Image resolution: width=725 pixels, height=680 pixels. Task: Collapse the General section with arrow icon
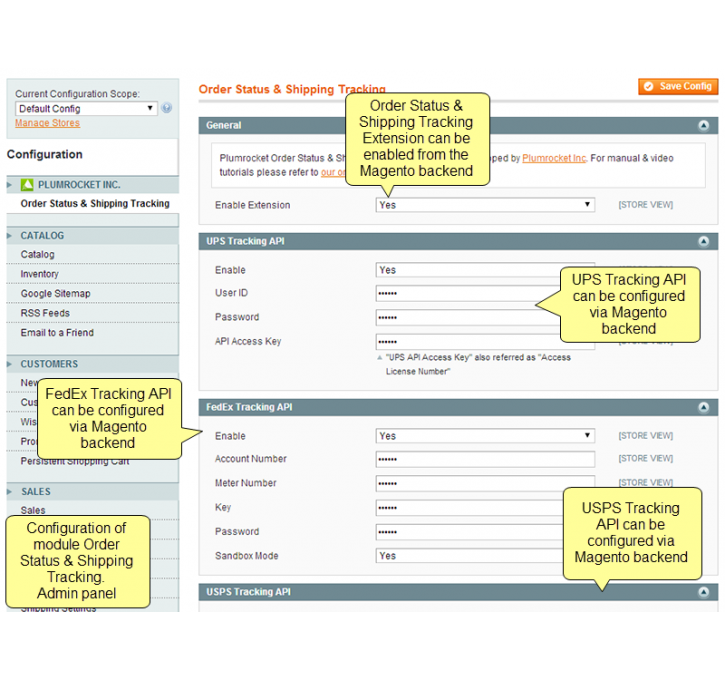click(703, 125)
